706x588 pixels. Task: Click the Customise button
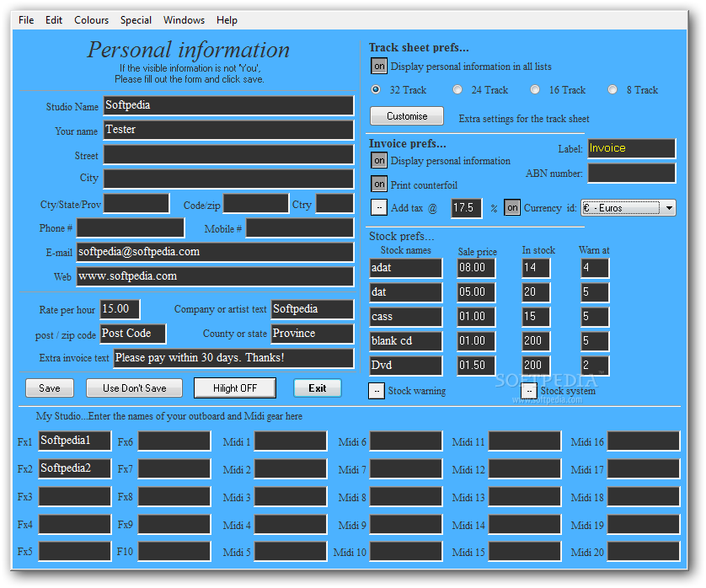[407, 116]
